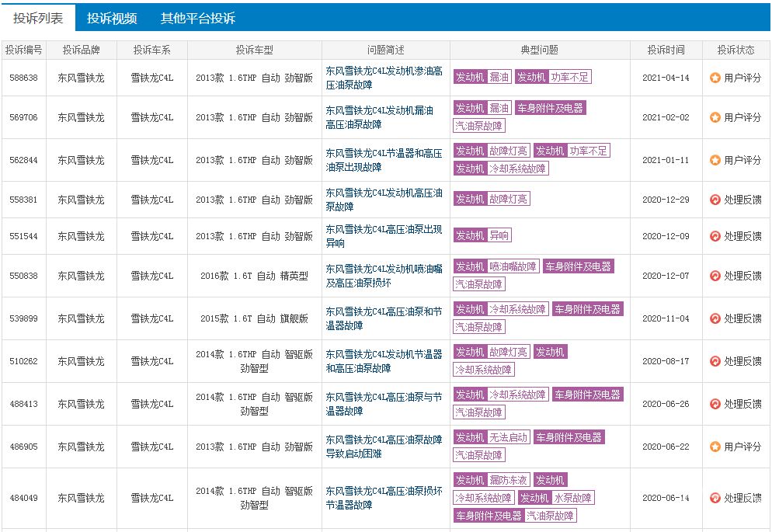Screen dimensions: 772x532
Task: Click processing feedback icon for complaint 551544
Action: [x=715, y=236]
